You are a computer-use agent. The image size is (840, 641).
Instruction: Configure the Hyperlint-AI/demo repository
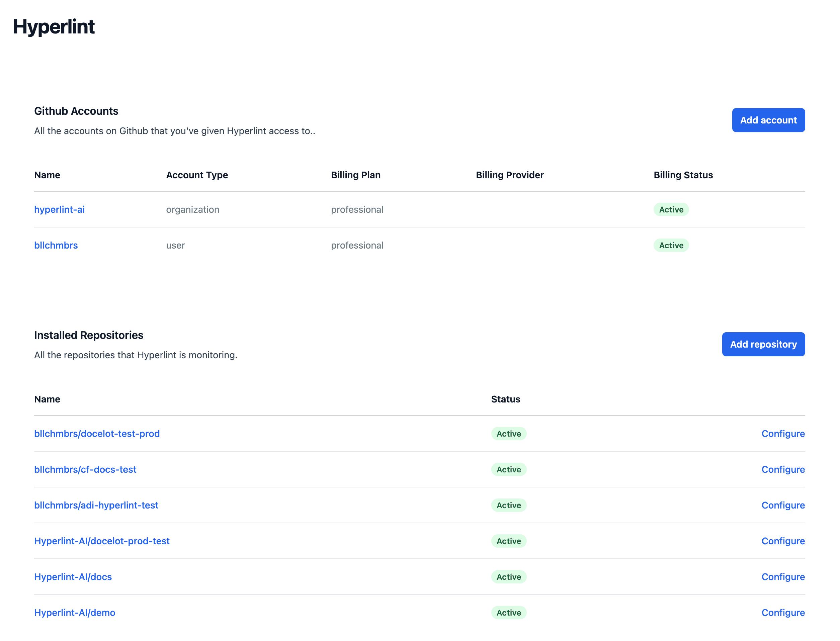[783, 613]
